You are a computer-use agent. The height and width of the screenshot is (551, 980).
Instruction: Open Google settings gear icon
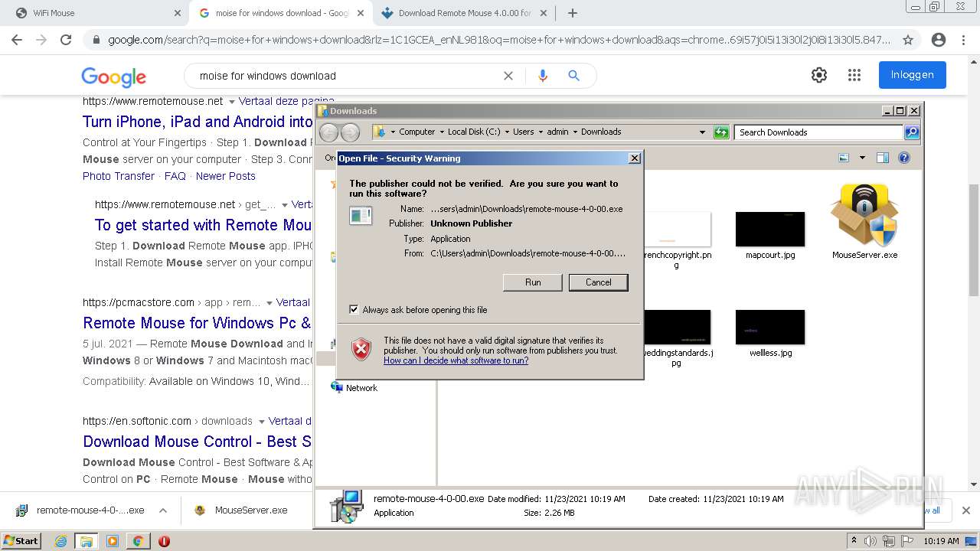[x=819, y=75]
